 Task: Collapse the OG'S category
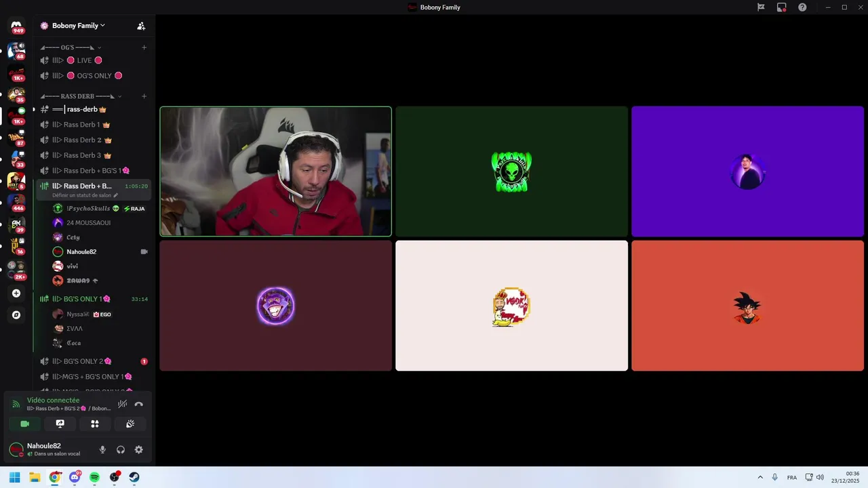(71, 47)
